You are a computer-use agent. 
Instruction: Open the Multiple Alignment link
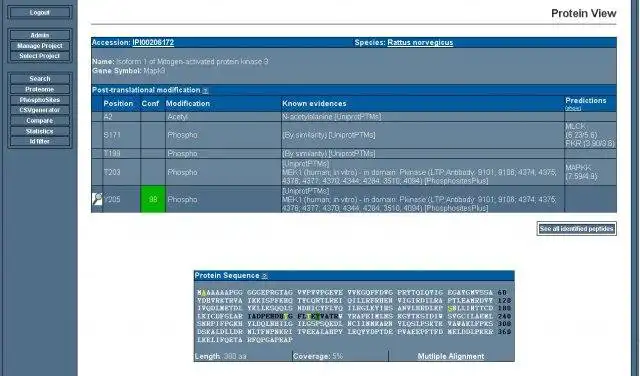point(451,356)
